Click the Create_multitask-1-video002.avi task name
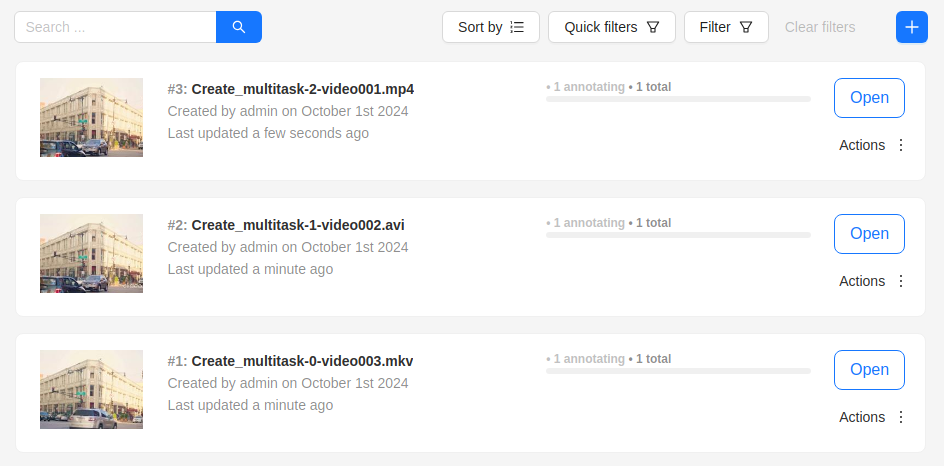Screen dimensions: 944x466 coord(297,225)
